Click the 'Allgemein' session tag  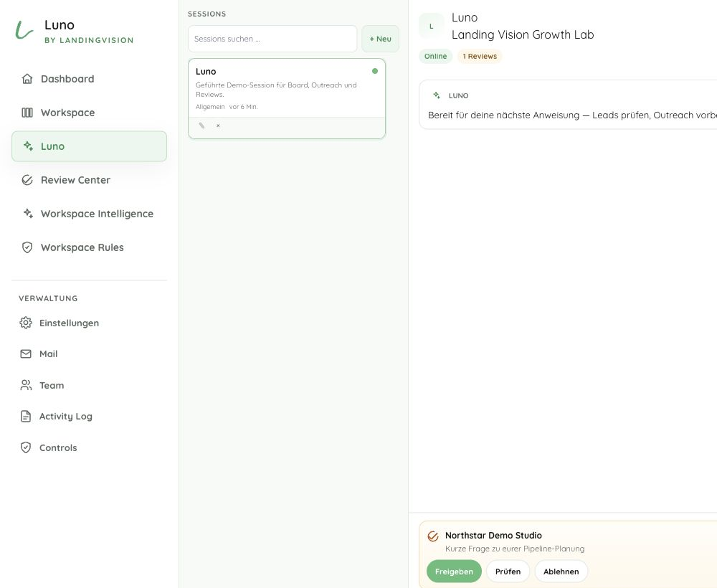[210, 107]
